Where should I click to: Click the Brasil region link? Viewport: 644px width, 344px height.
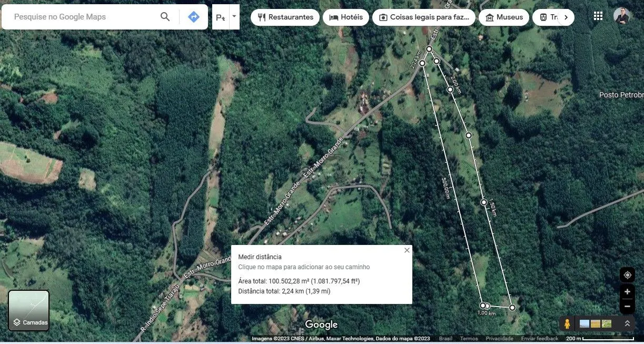[x=445, y=339]
